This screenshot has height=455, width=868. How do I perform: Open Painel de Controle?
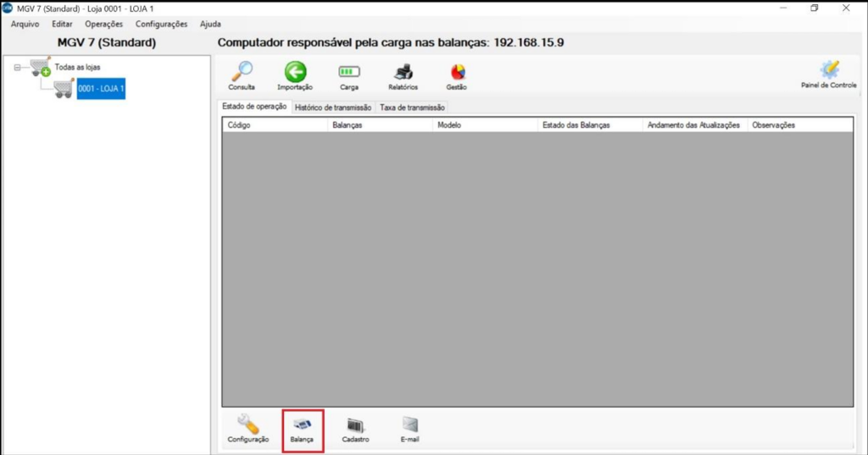(829, 75)
